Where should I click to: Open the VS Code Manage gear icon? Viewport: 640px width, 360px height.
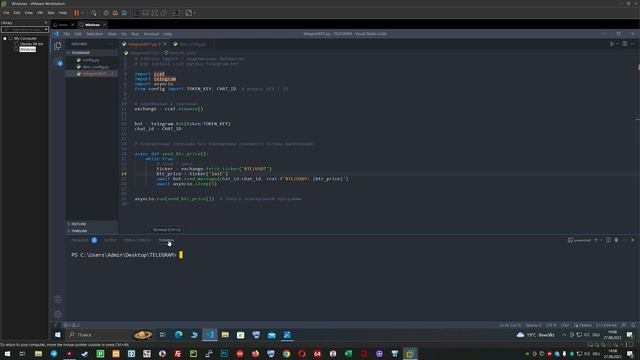pos(58,314)
